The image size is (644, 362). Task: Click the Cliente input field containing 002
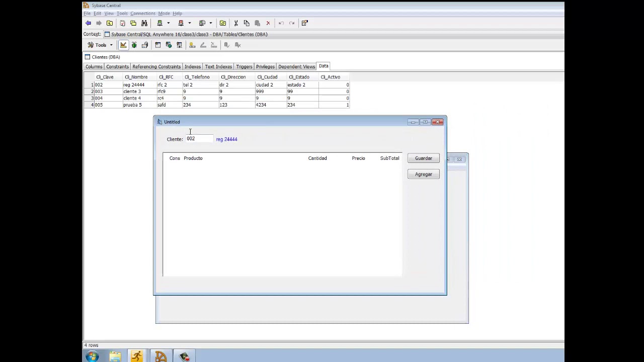(200, 139)
